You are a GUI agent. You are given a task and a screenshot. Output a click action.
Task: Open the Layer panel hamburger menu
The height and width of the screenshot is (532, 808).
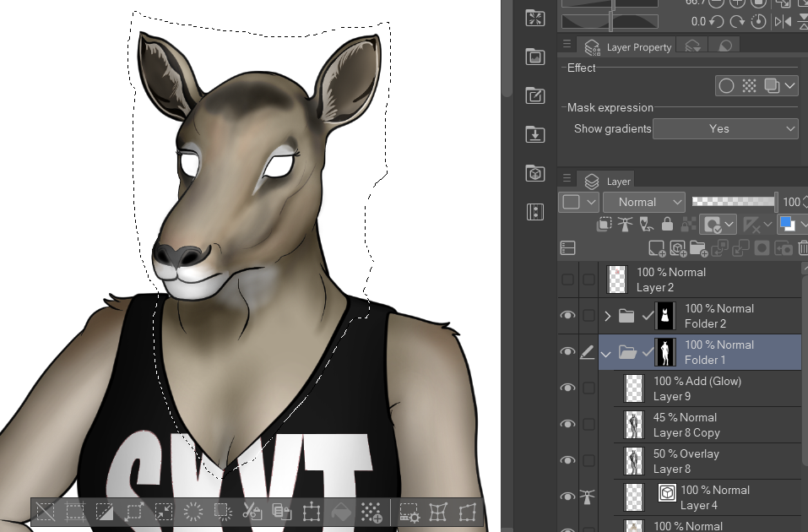[567, 178]
